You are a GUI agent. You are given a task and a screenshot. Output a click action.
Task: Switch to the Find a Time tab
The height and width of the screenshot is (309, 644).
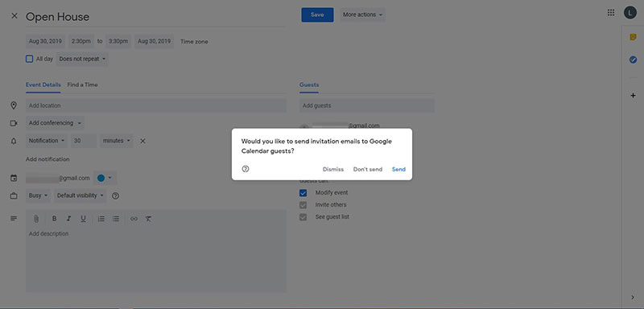coord(83,85)
